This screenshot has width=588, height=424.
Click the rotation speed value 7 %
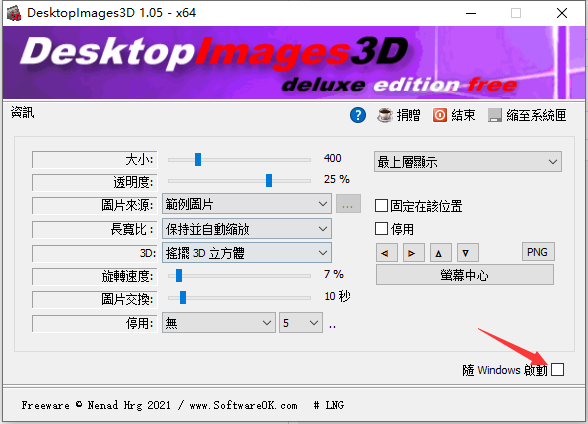click(x=334, y=274)
